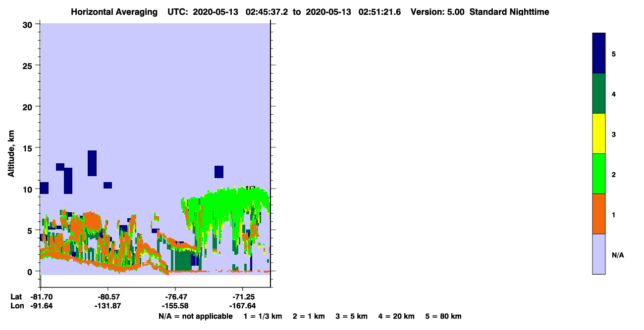Click the altitude tick label 30
The height and width of the screenshot is (330, 644).
29,24
